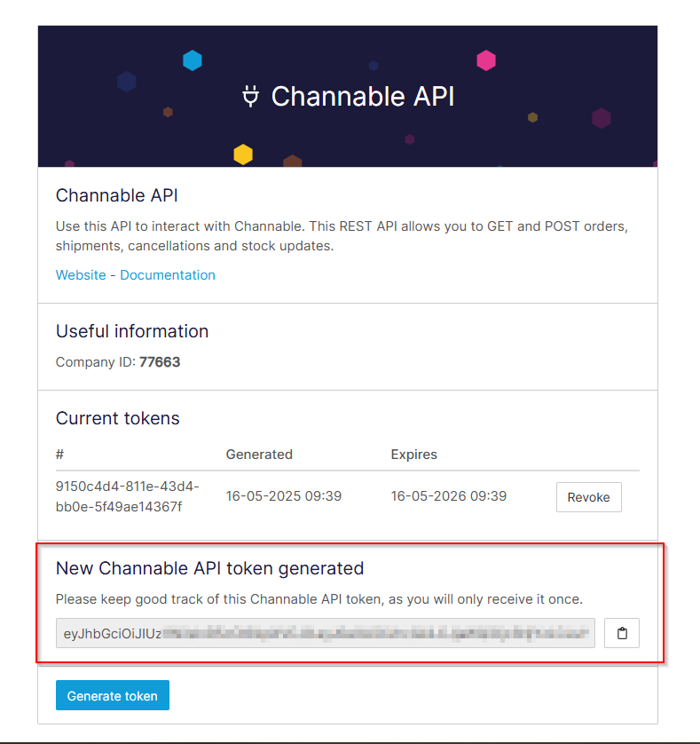Click the expiry date 16-05-2026 09:39
This screenshot has width=700, height=744.
[449, 496]
